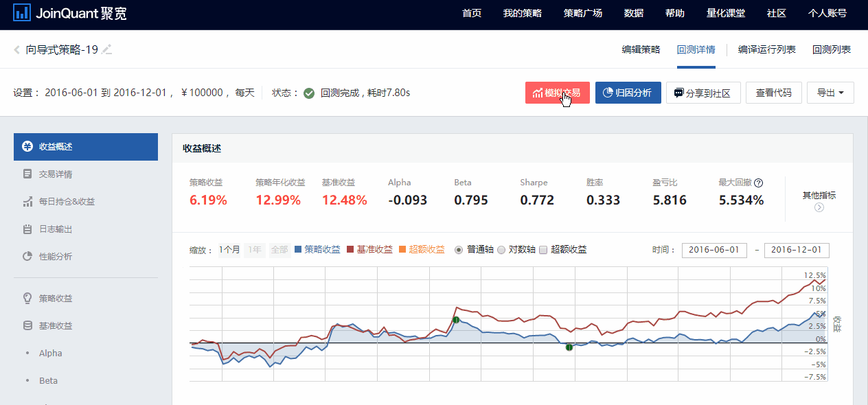Open the 导出 export dropdown

[830, 93]
